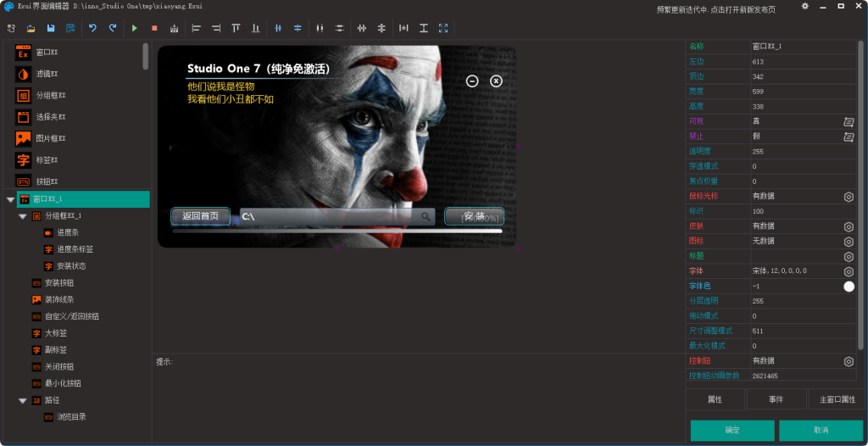Click the blue four-corner expand icon

pyautogui.click(x=443, y=28)
